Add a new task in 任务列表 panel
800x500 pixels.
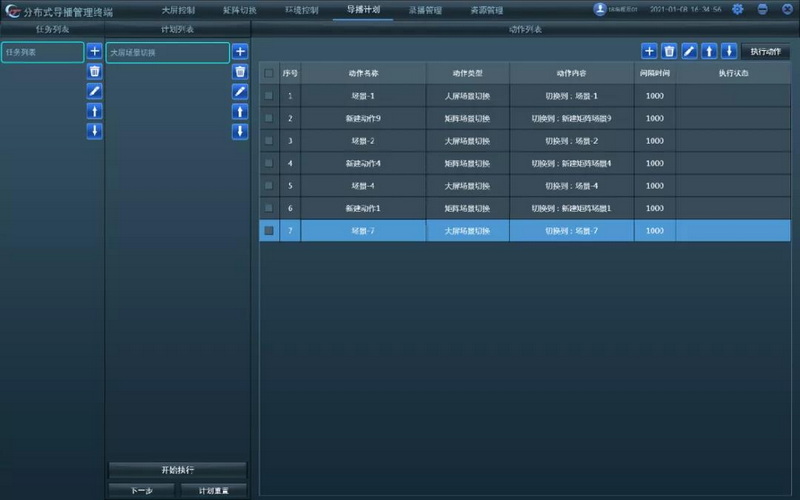tap(94, 51)
